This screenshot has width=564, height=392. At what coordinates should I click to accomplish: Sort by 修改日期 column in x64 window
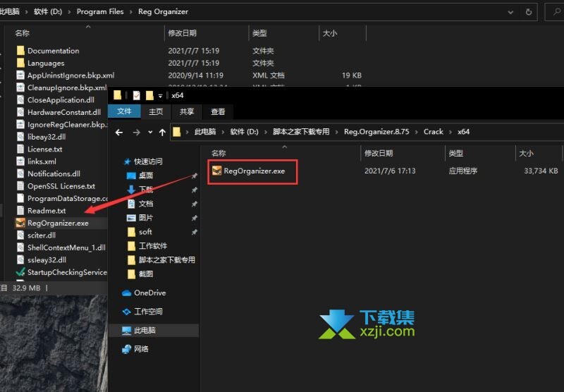pos(379,153)
